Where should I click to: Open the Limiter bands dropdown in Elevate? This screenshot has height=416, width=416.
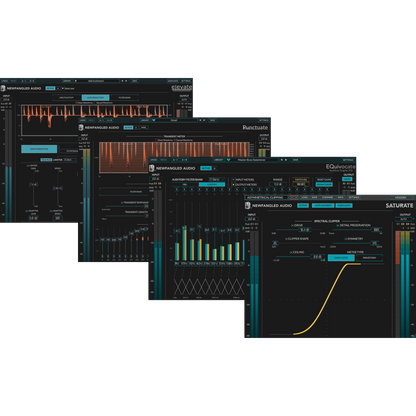click(69, 160)
